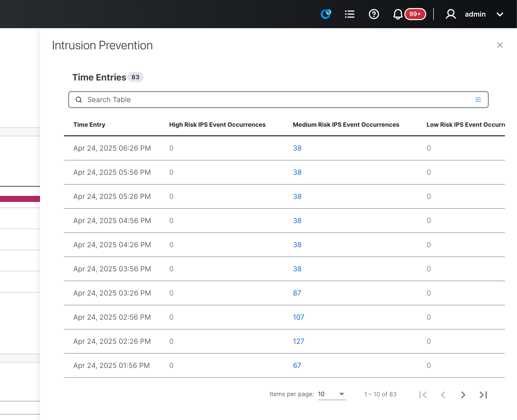Click '1 – 10 of 83' range label
The width and height of the screenshot is (517, 420).
coord(380,394)
